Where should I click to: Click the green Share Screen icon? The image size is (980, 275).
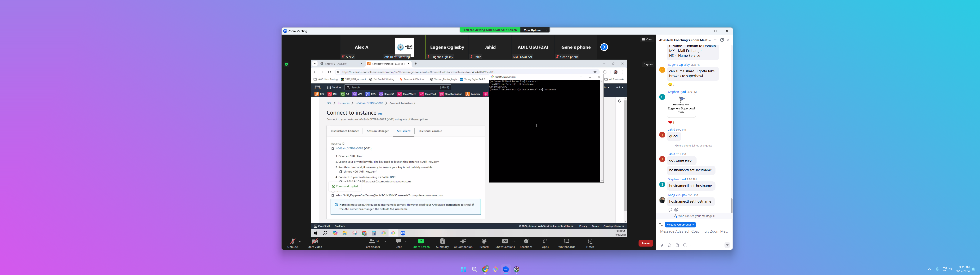point(421,241)
